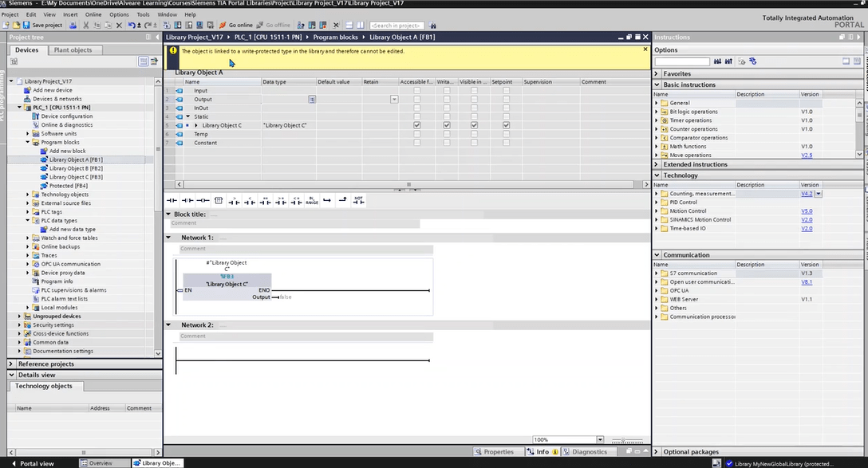Open the zoom level 100% dropdown
Screen dimensions: 868x468
coord(600,439)
